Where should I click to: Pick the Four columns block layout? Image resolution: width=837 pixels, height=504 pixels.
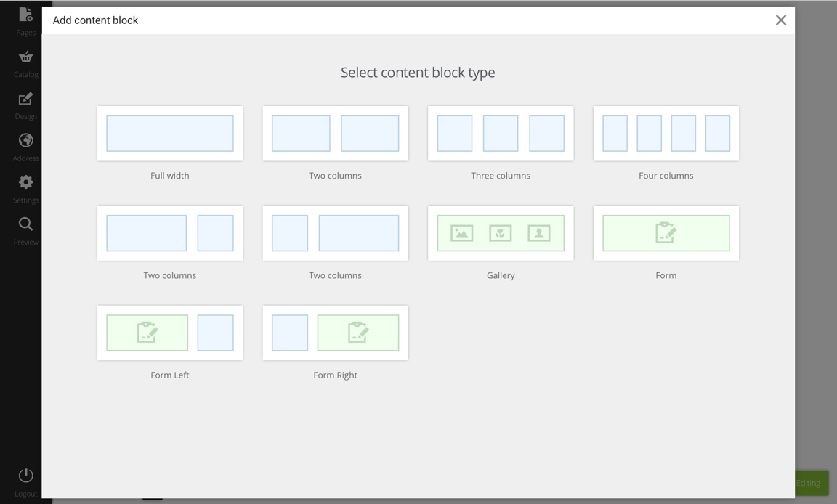666,134
